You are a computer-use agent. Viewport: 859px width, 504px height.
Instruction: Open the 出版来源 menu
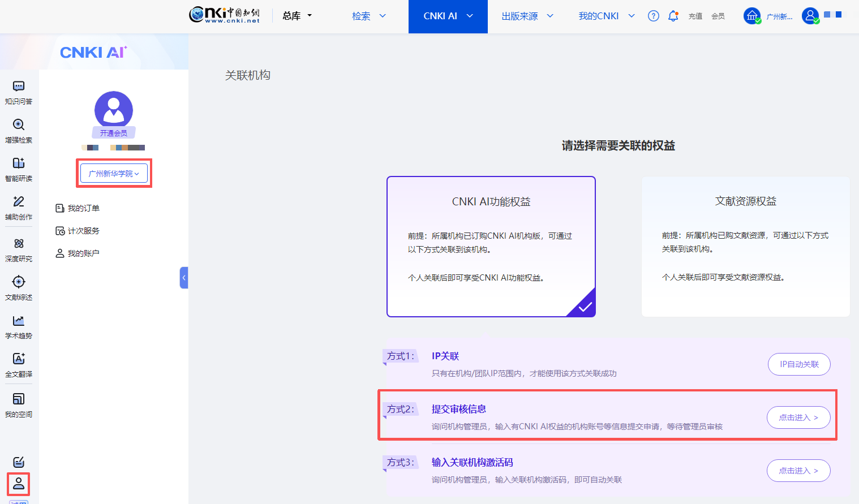pos(527,16)
